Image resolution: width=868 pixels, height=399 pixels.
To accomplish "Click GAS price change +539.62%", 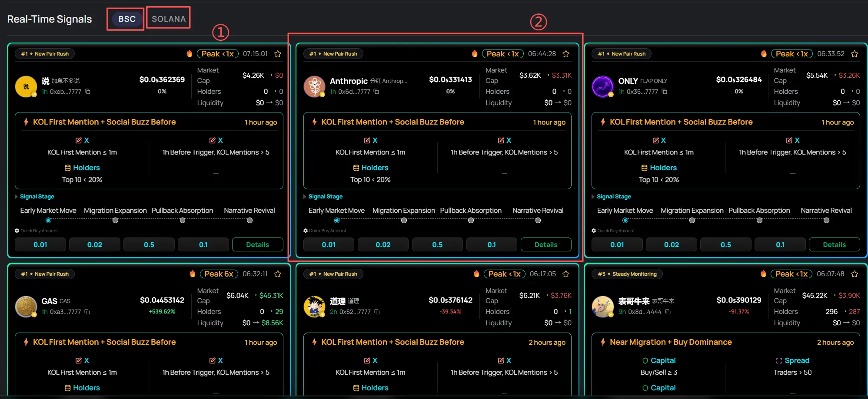I will (x=162, y=312).
